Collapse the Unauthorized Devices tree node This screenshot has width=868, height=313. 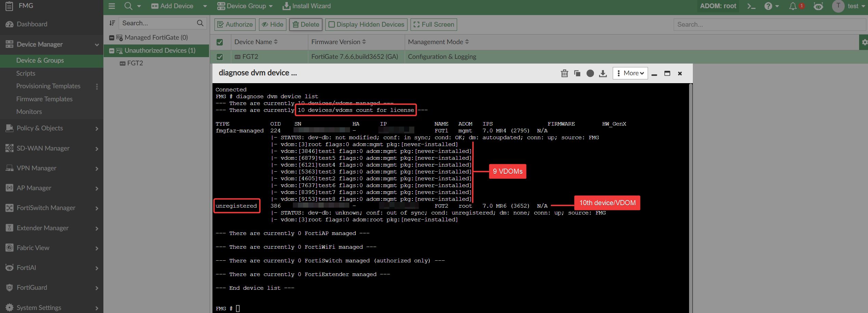click(x=112, y=51)
